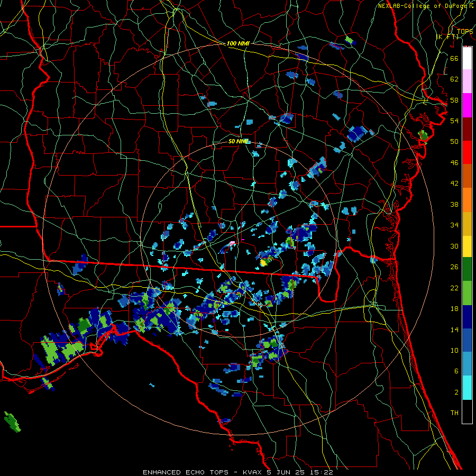Click the legend value 2

456,392
